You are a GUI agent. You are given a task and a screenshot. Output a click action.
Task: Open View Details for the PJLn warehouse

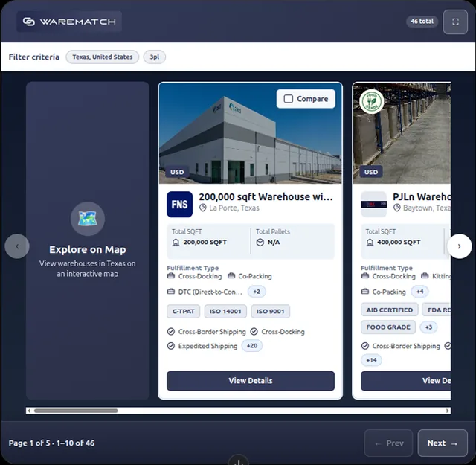(x=405, y=381)
